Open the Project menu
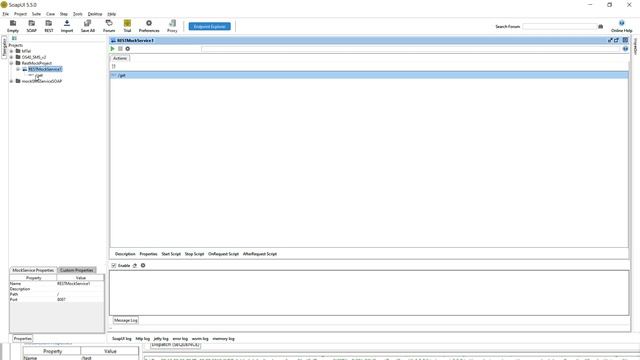The width and height of the screenshot is (640, 360). (x=20, y=14)
